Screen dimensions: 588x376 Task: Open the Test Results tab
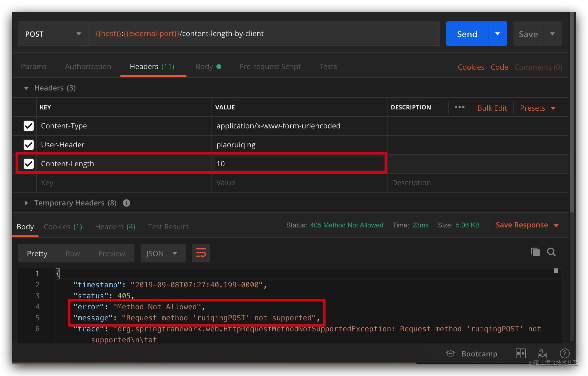point(168,227)
